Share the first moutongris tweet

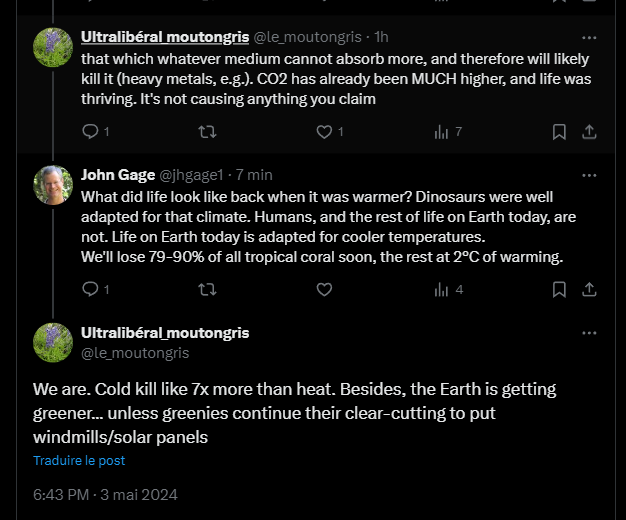pyautogui.click(x=590, y=132)
